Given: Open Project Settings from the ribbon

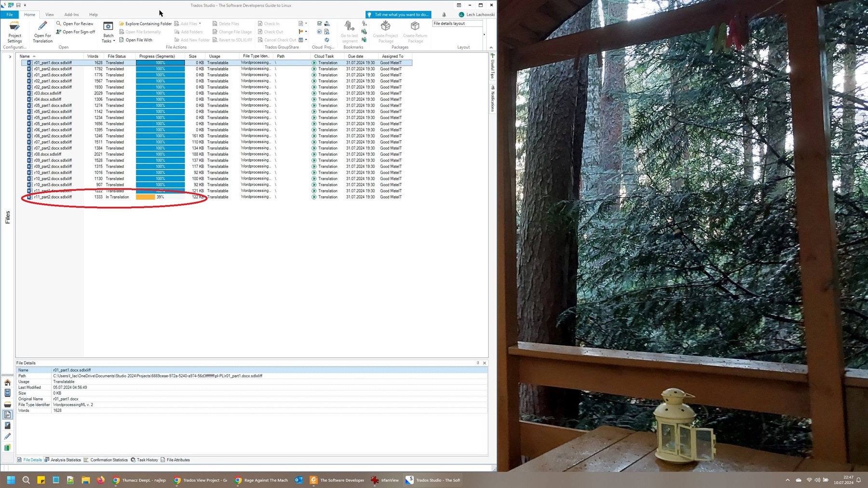Looking at the screenshot, I should (x=14, y=33).
